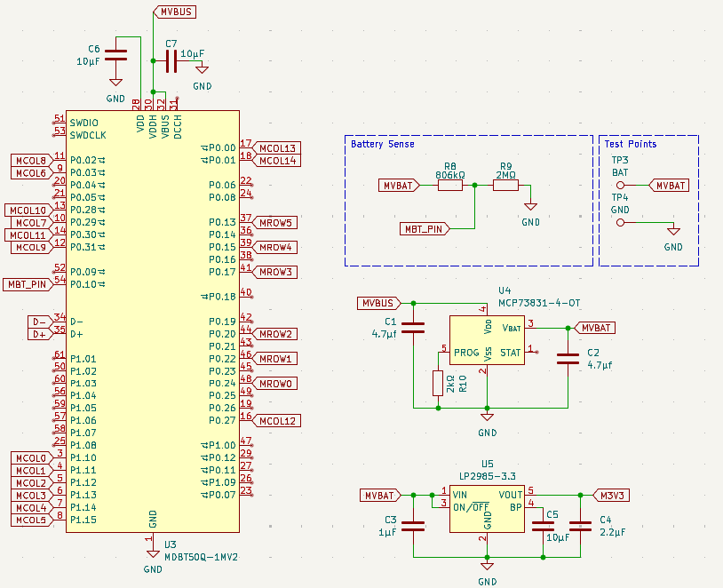The height and width of the screenshot is (588, 723).
Task: Select the MCOL13 net label
Action: (x=278, y=147)
